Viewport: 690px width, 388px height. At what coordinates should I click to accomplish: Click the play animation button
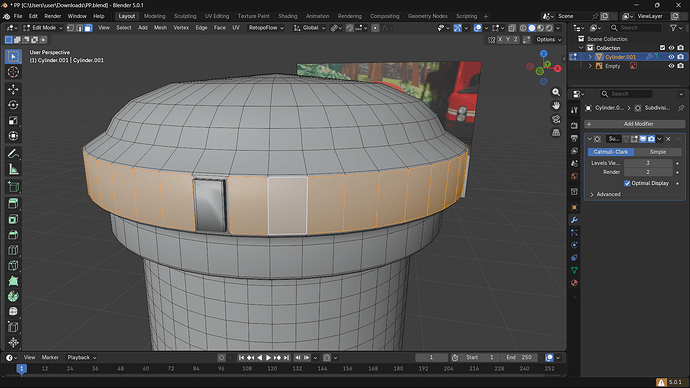268,358
